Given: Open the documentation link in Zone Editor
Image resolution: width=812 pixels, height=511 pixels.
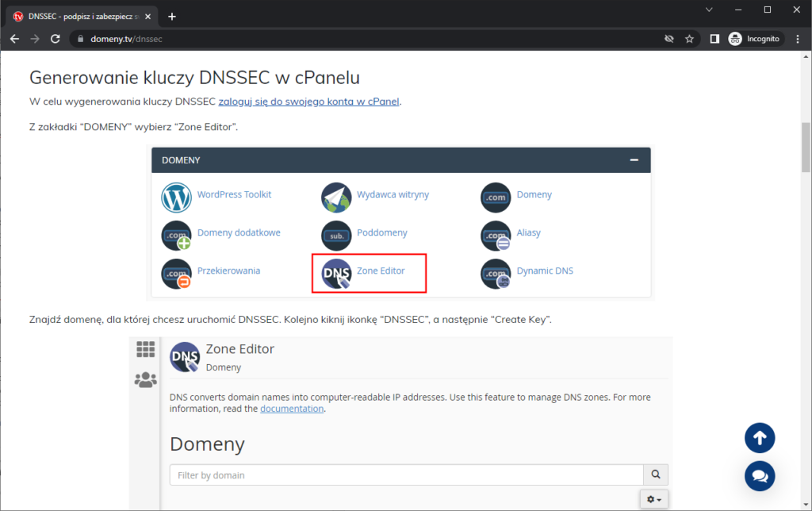Looking at the screenshot, I should click(x=292, y=408).
